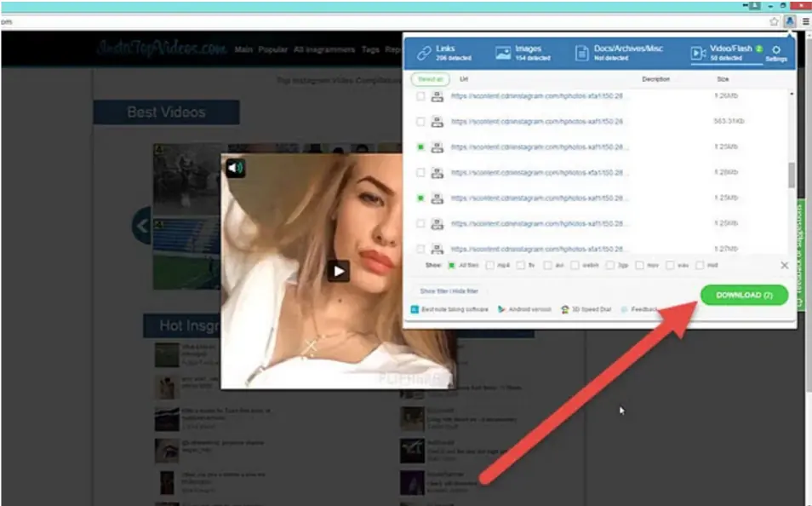
Task: Click the scroll up arrow of the file list
Action: (x=792, y=94)
